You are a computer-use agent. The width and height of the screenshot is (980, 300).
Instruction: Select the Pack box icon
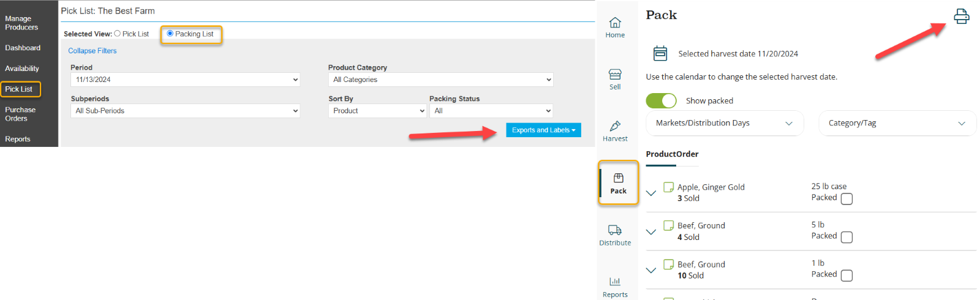pos(619,178)
